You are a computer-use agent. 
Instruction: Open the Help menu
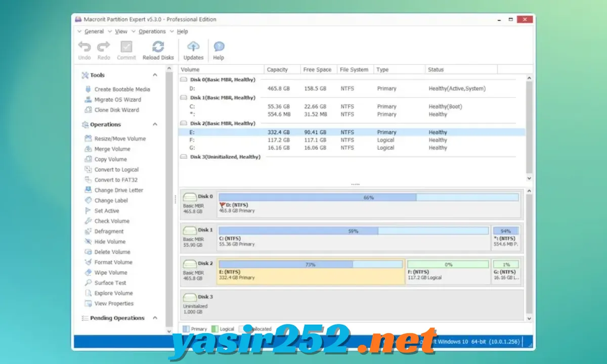pos(182,31)
